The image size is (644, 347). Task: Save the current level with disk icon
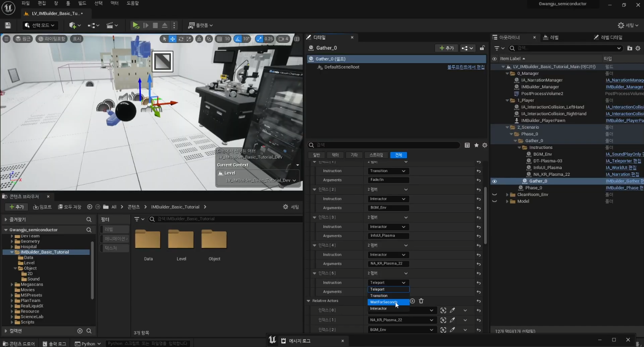click(8, 25)
